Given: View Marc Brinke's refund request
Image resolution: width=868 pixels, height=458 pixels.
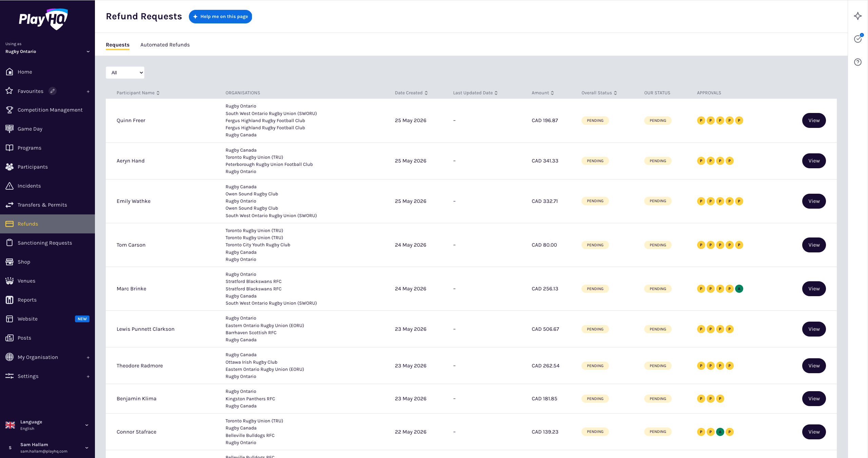Looking at the screenshot, I should (814, 289).
